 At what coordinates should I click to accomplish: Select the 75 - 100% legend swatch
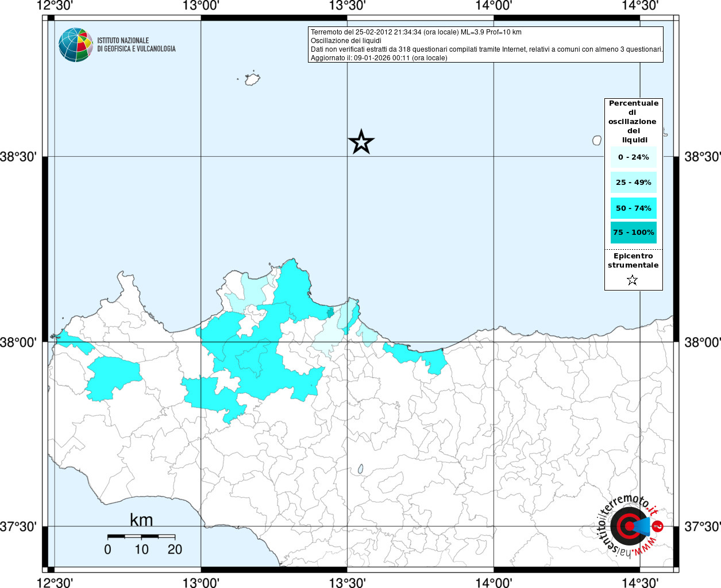[634, 233]
